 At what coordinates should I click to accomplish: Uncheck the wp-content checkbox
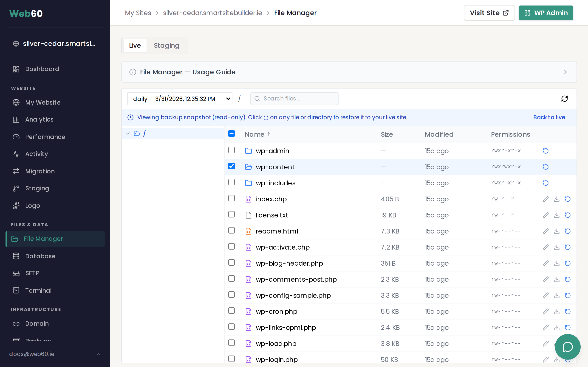coord(232,166)
